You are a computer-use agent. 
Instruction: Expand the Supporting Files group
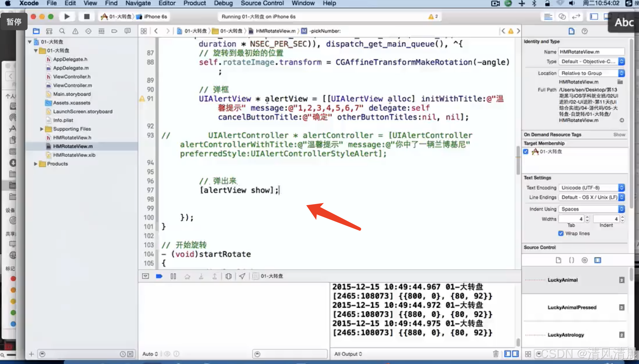point(41,129)
